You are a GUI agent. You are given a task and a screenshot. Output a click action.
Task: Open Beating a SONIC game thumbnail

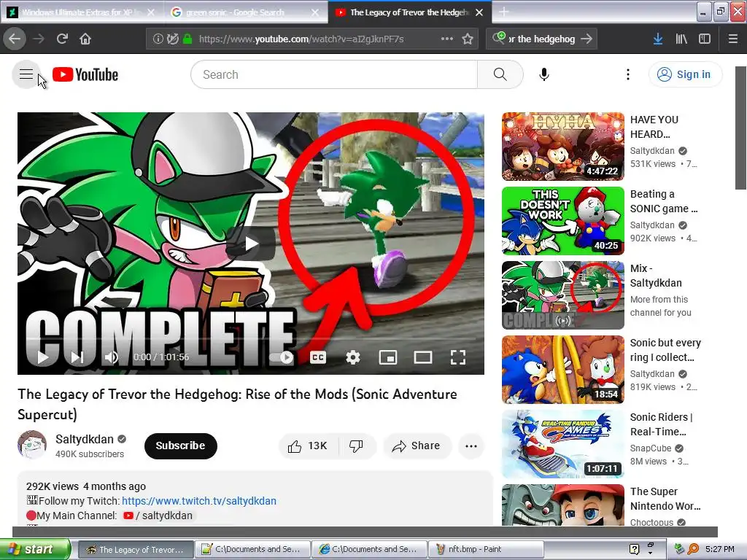tap(563, 220)
